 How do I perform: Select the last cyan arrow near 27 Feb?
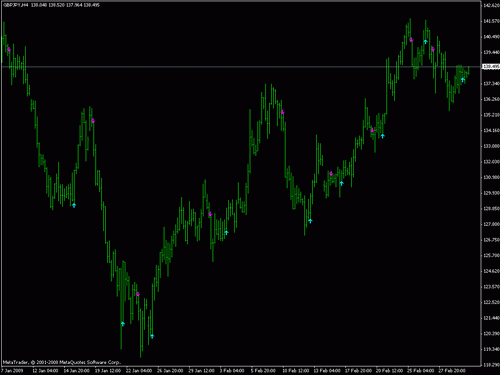[463, 80]
